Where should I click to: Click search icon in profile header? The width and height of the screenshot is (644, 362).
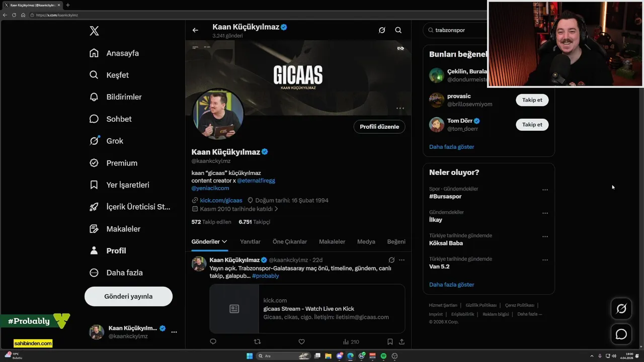pos(398,30)
